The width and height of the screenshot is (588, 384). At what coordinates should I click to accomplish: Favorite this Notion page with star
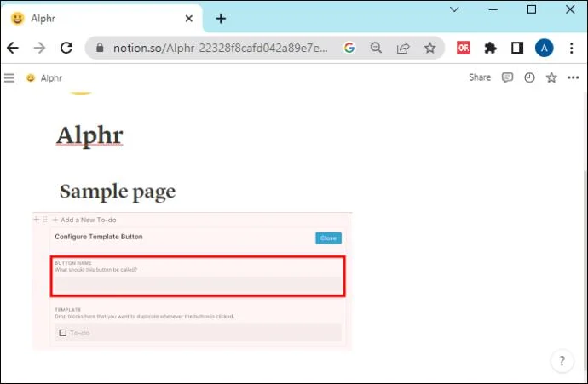pos(551,77)
